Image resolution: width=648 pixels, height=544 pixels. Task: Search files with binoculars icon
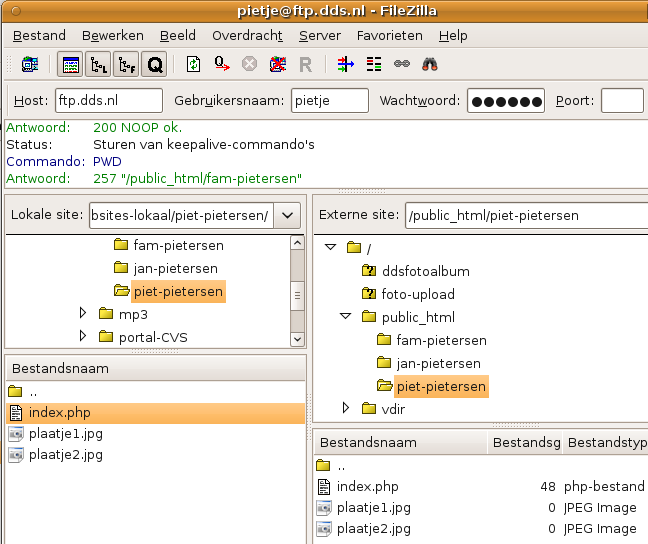coord(430,64)
